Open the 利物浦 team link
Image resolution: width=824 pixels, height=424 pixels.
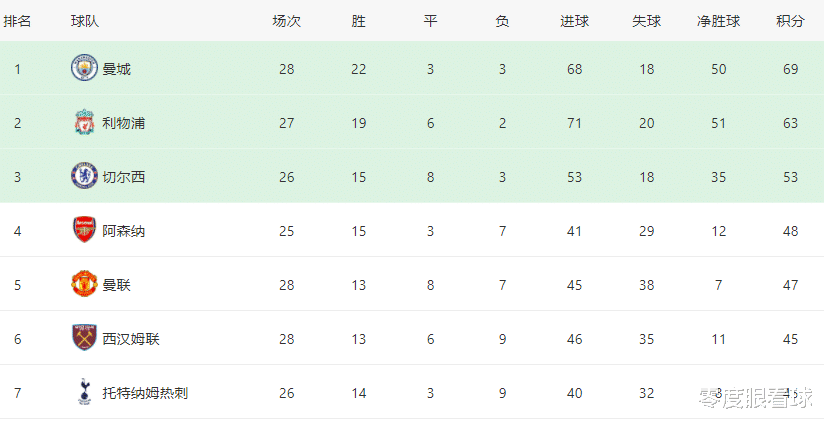point(123,123)
